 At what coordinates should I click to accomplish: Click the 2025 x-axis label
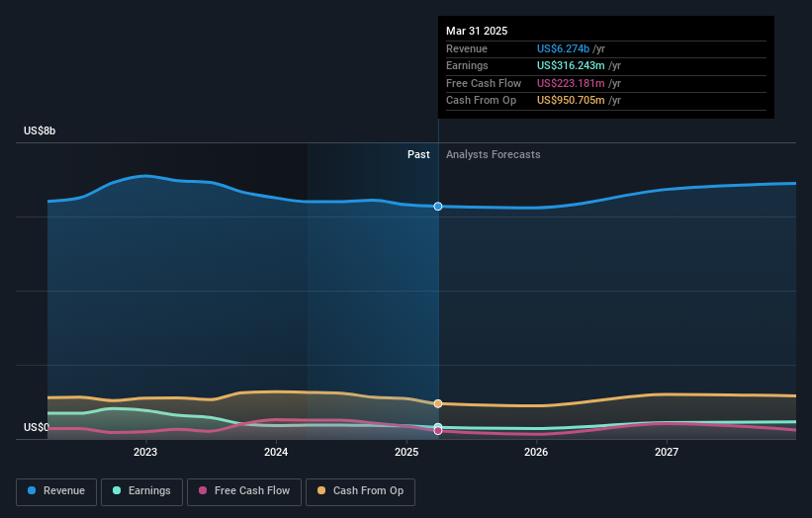pos(406,453)
